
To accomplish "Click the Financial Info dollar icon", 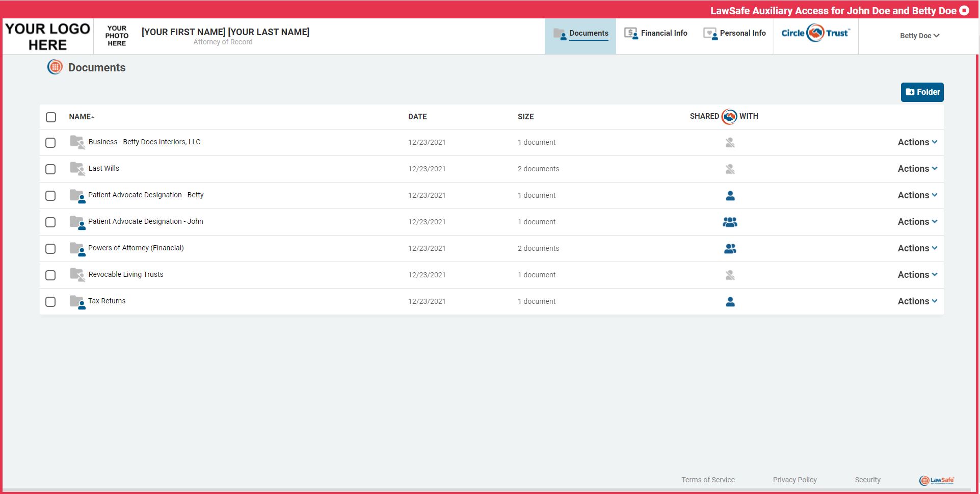I will click(x=631, y=33).
